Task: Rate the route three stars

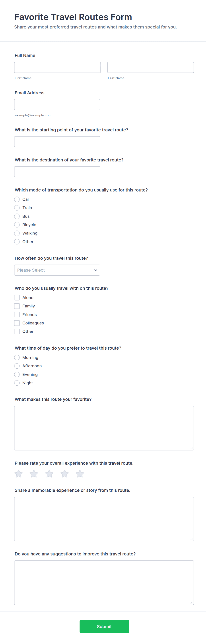Action: pos(49,474)
